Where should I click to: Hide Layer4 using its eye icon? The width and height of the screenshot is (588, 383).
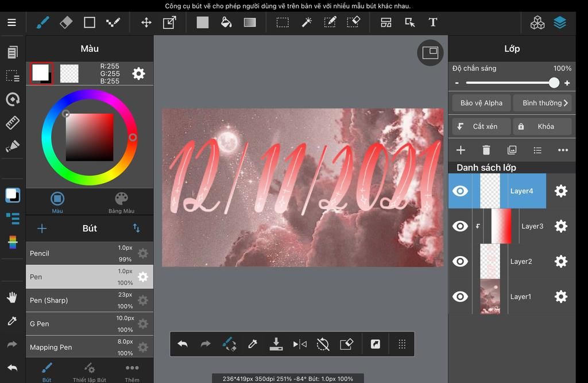pyautogui.click(x=460, y=191)
